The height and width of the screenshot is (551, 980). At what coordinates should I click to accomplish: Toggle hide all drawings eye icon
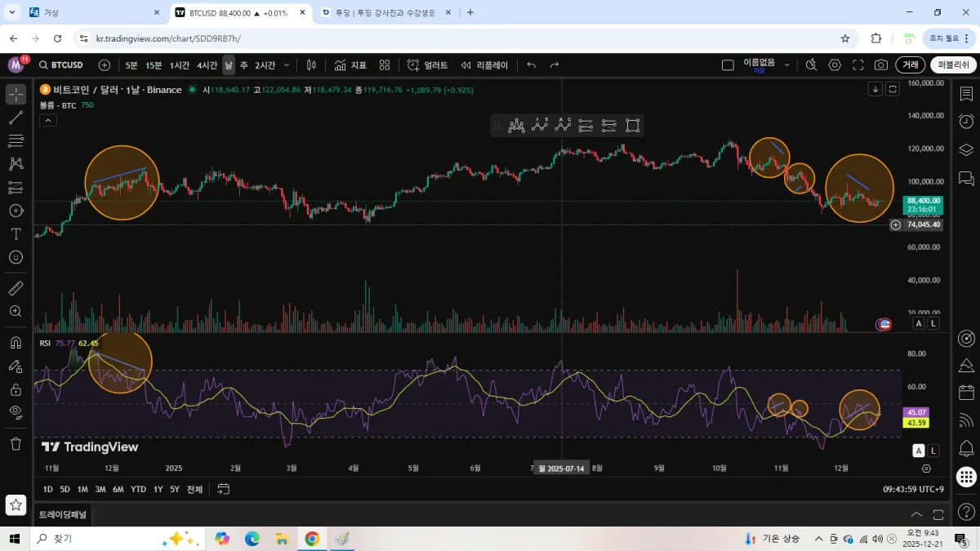16,412
